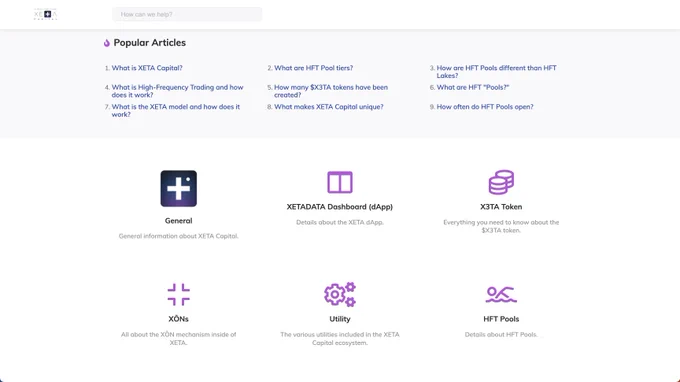Click 'Details about HFT Pools.' description
This screenshot has height=382, width=680.
click(501, 334)
